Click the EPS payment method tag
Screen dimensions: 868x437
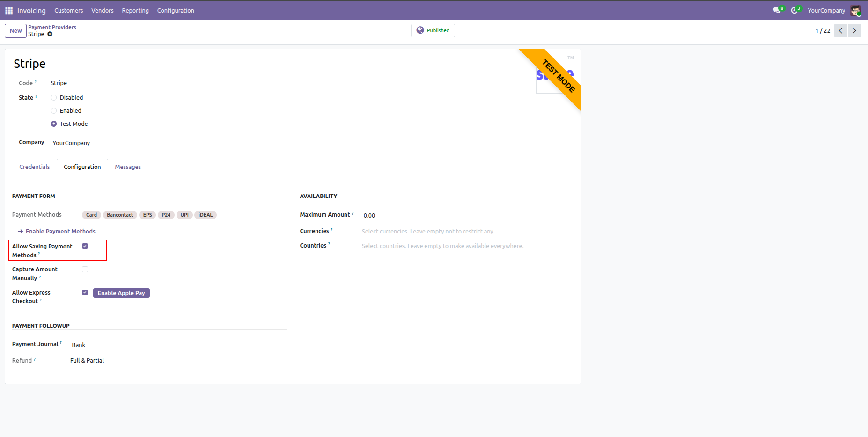point(147,215)
